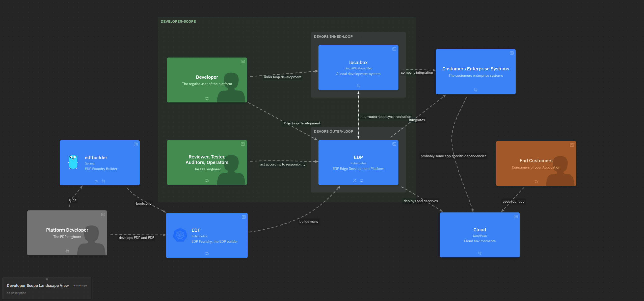
Task: Open details icon on Customers Enterprise Systems
Action: pyautogui.click(x=512, y=53)
